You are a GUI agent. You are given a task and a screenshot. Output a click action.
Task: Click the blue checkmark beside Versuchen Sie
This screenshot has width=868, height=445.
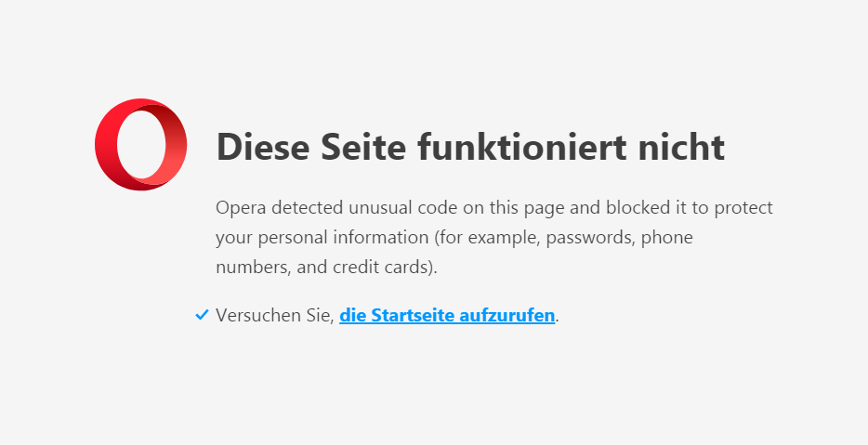pos(202,315)
